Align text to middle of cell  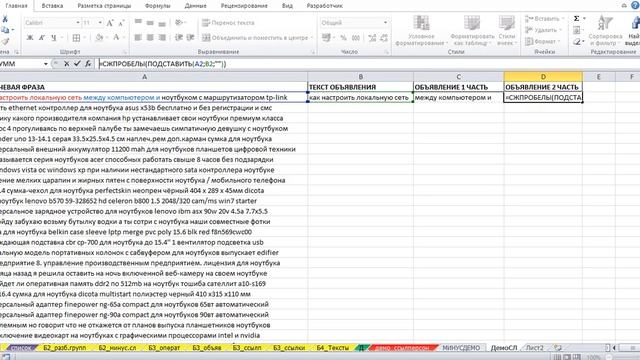pos(150,22)
